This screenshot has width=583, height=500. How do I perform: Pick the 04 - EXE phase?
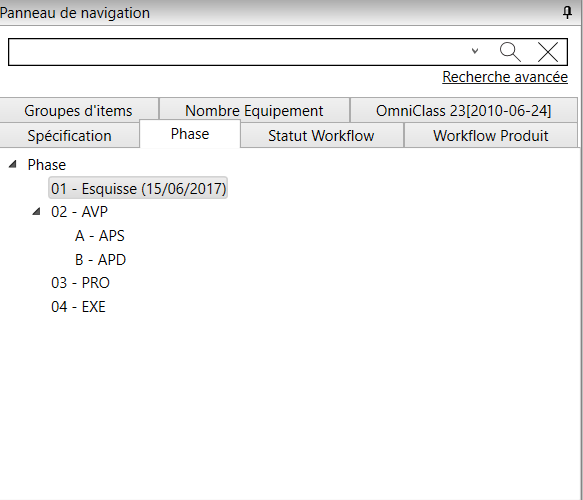point(78,307)
